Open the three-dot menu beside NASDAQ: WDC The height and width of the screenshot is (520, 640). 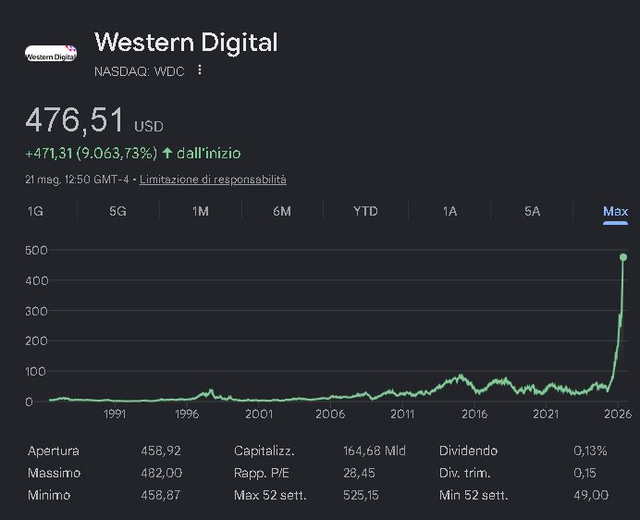coord(200,70)
